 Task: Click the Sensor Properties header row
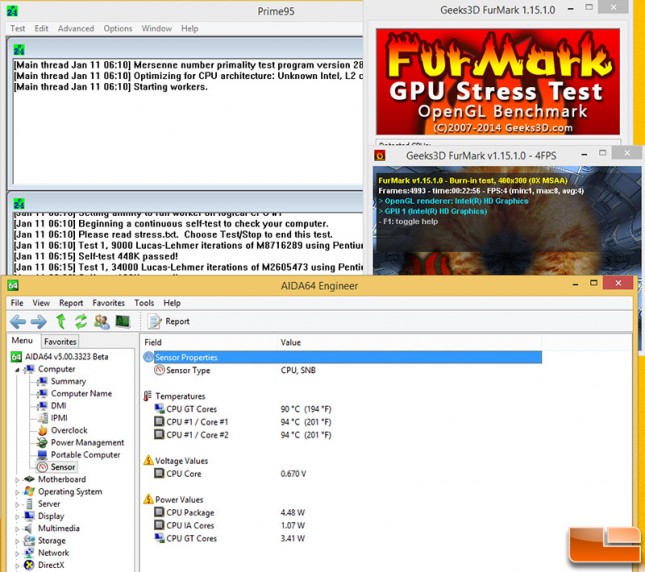click(x=342, y=357)
